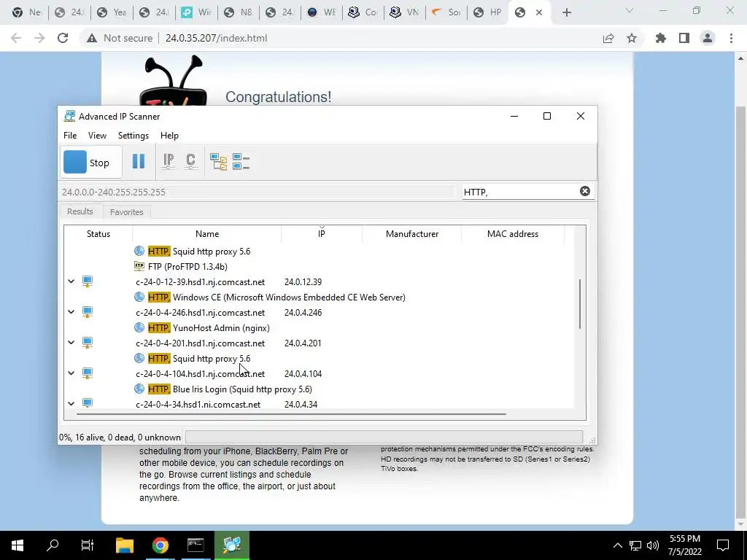Click the Not secure warning in address bar
The image size is (747, 560).
tap(120, 38)
